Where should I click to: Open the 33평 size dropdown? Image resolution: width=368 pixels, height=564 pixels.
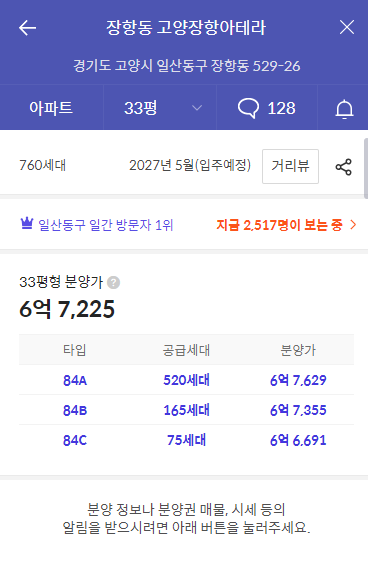point(160,108)
